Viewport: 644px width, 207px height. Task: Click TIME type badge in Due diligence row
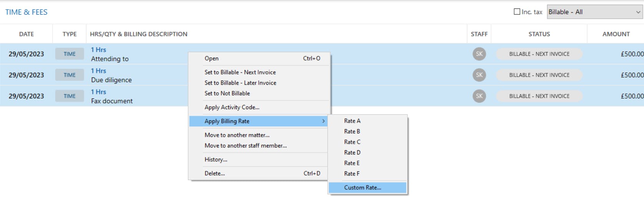[x=70, y=75]
